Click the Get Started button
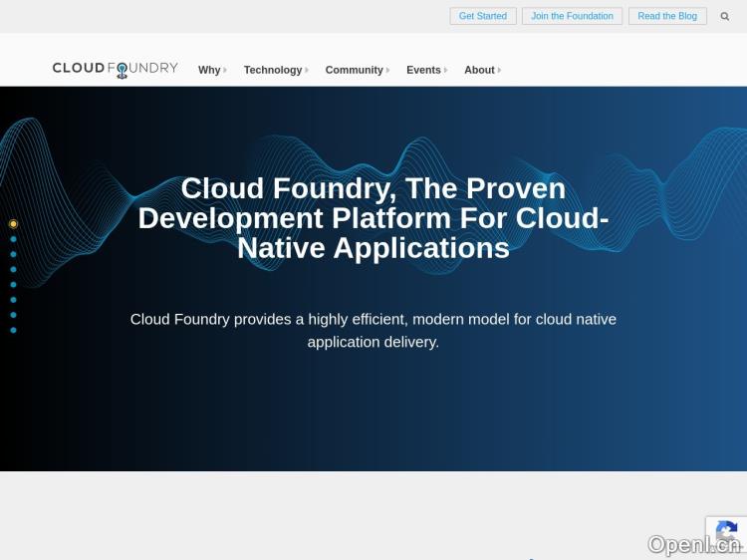This screenshot has height=560, width=747. click(483, 16)
